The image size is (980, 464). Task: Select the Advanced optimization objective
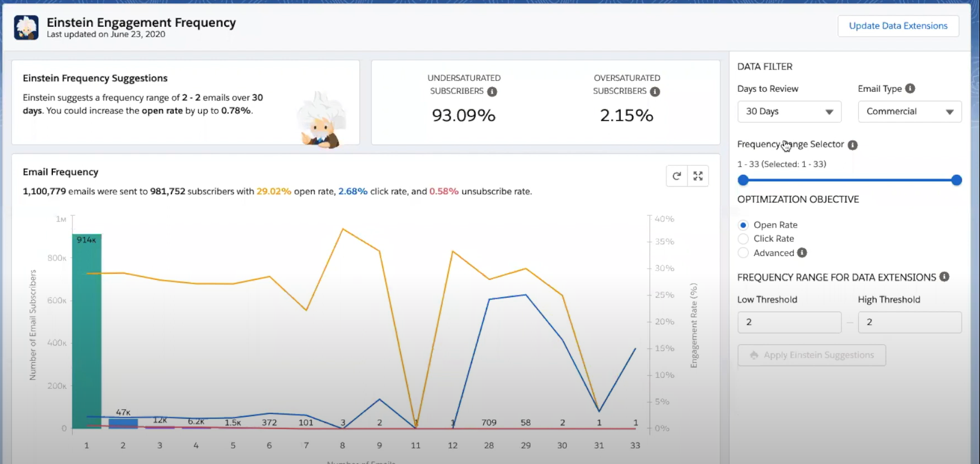743,253
